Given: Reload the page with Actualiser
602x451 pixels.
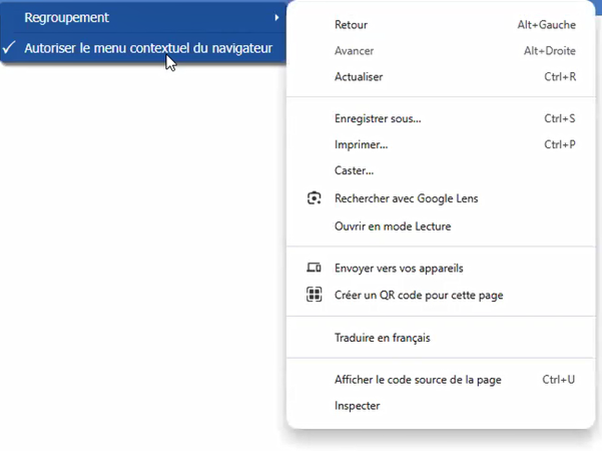Looking at the screenshot, I should pos(441,77).
